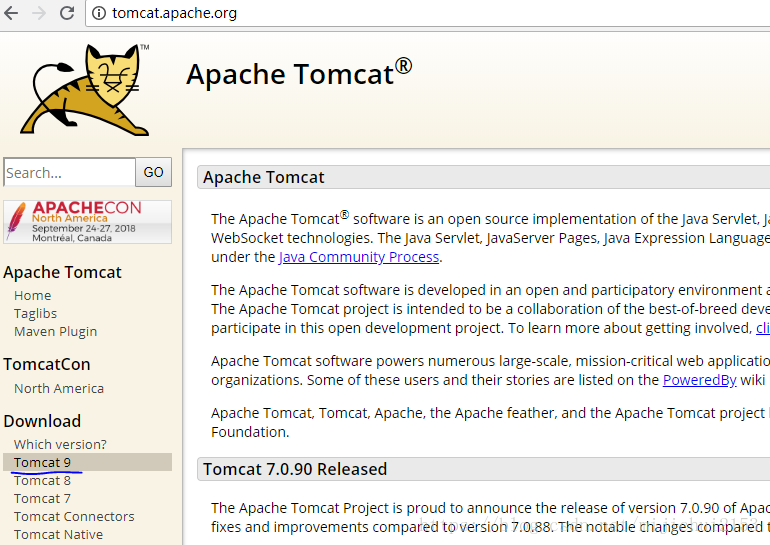Open the Maven Plugin link

[x=55, y=332]
